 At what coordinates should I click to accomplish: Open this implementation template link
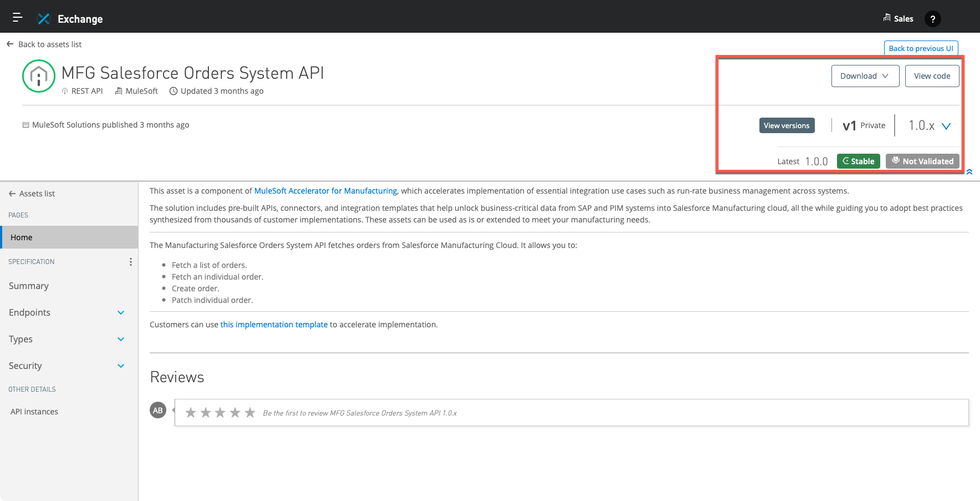coord(274,325)
